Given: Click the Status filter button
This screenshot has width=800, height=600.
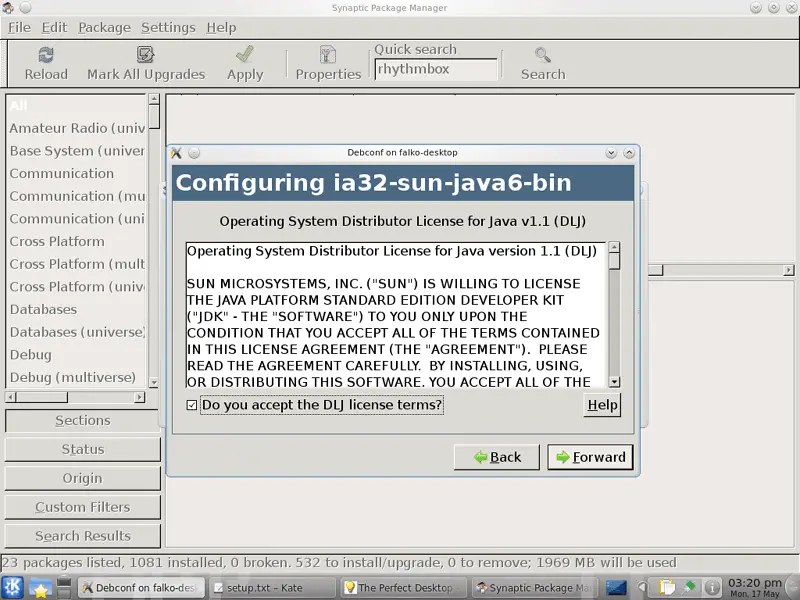Looking at the screenshot, I should click(83, 449).
